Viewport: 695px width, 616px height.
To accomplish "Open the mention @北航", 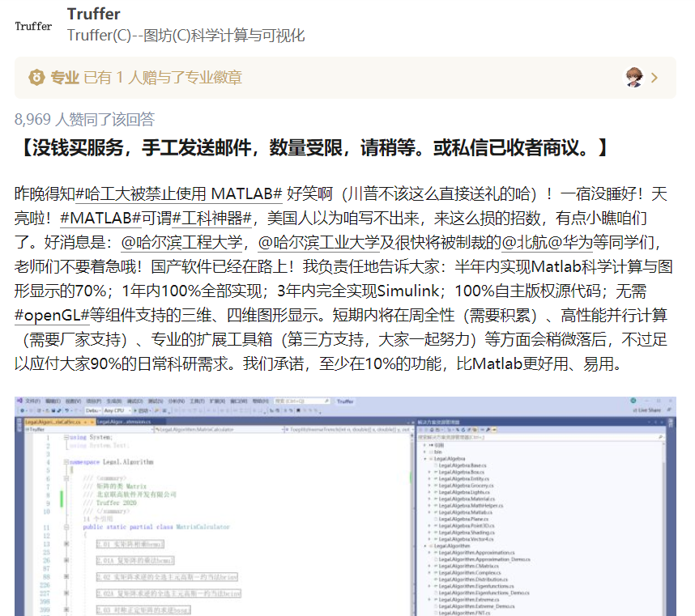I will pos(524,242).
